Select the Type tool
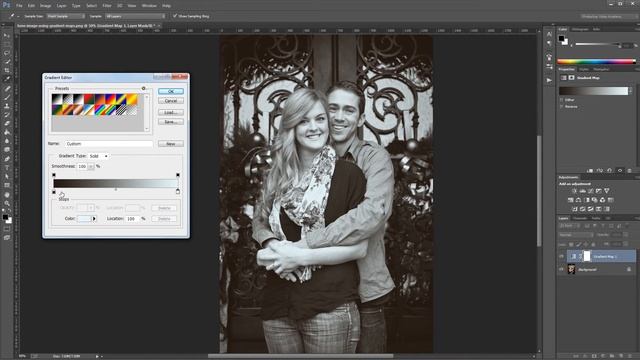 [7, 168]
